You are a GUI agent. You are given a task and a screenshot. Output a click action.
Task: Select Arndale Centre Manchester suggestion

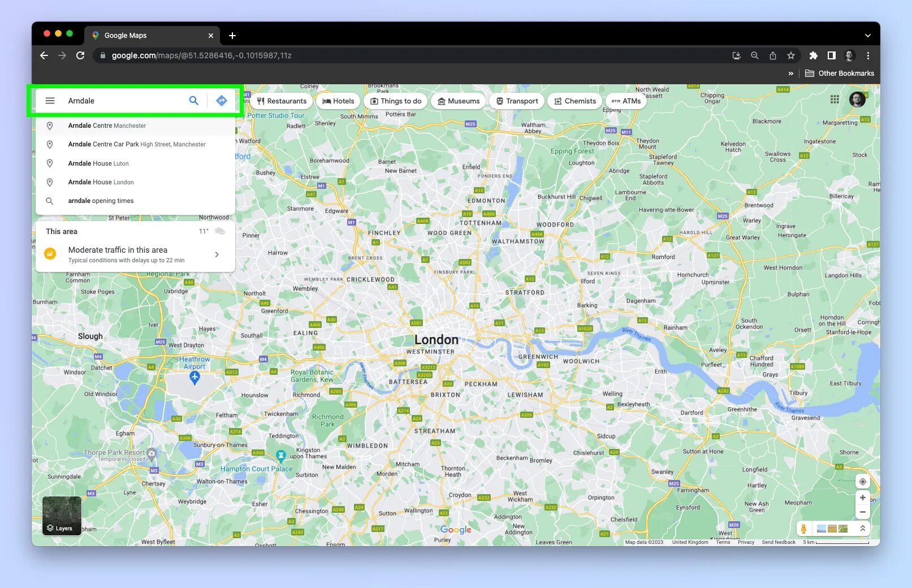click(x=135, y=126)
